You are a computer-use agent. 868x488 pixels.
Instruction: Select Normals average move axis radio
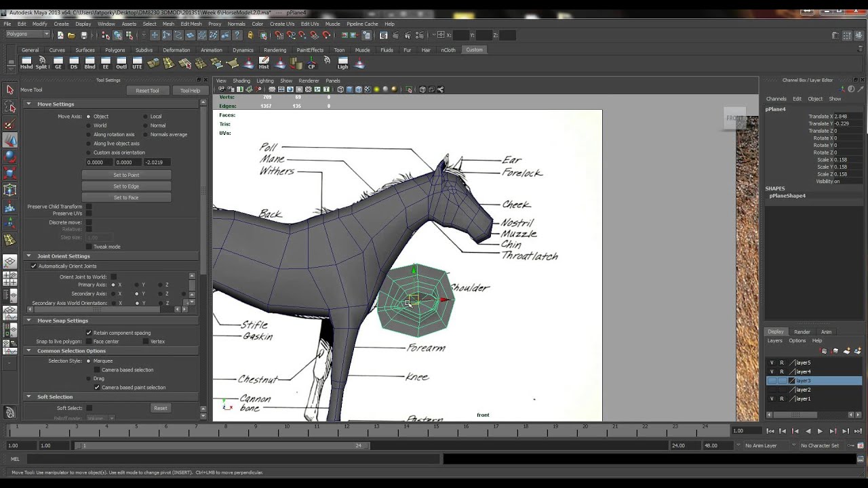click(145, 134)
